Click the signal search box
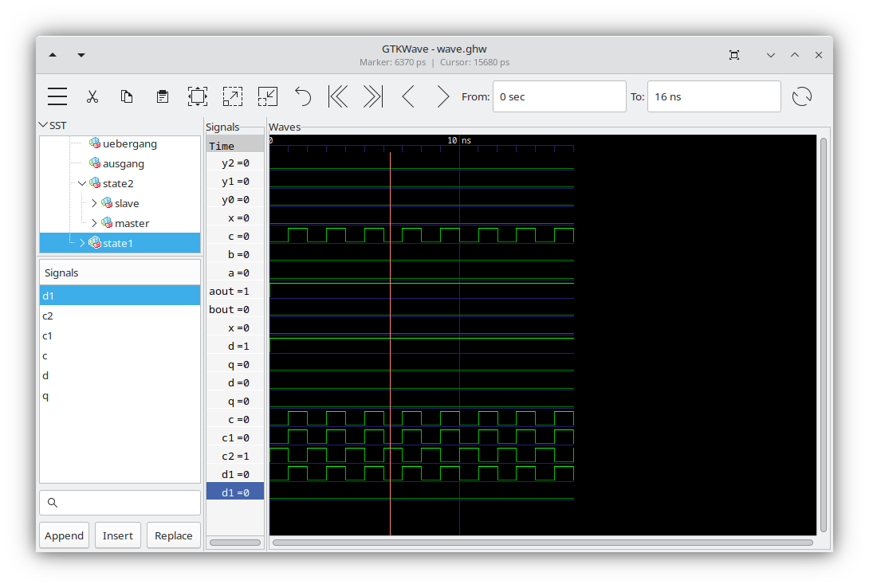869x588 pixels. point(120,502)
